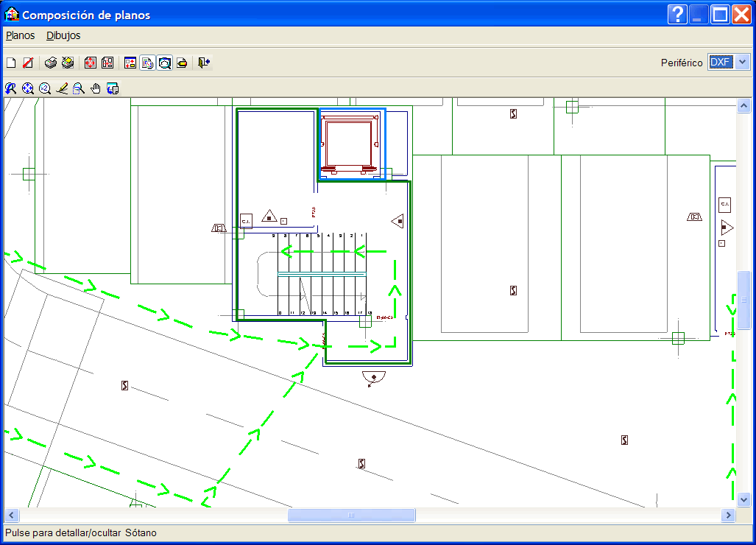Restore the previous zoom view
This screenshot has width=756, height=545.
10,88
